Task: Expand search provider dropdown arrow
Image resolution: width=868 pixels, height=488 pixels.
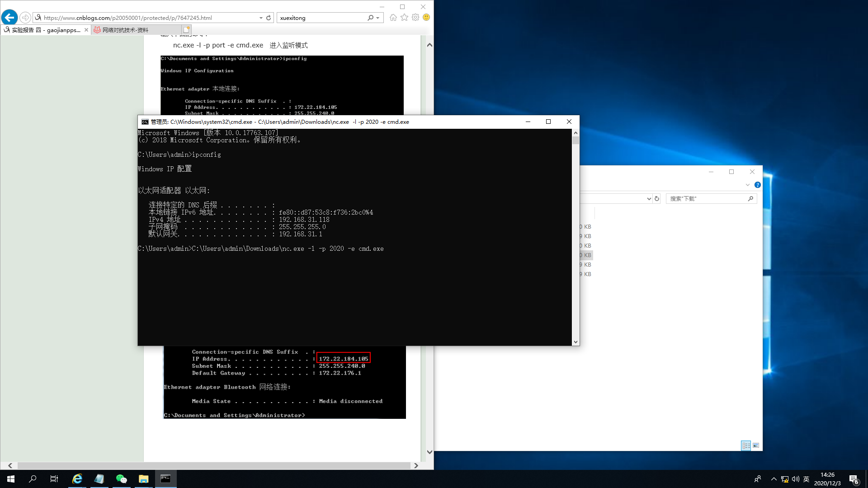Action: 378,18
